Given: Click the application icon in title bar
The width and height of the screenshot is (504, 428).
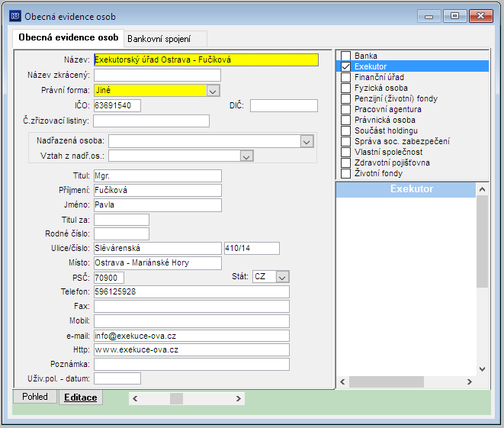Looking at the screenshot, I should 14,16.
